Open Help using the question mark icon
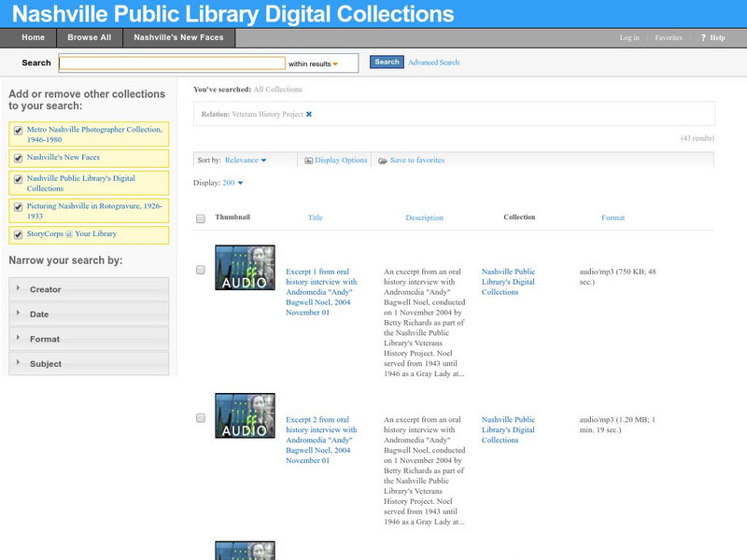The height and width of the screenshot is (560, 747). click(x=702, y=37)
